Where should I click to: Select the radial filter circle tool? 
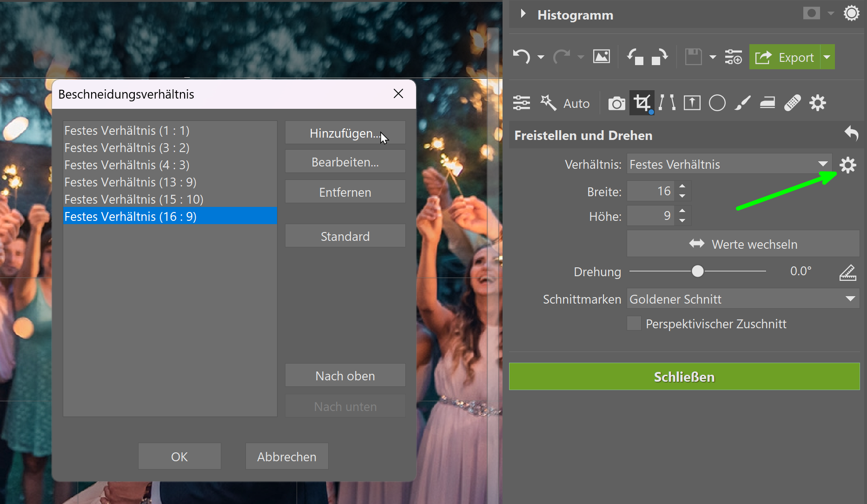(717, 103)
